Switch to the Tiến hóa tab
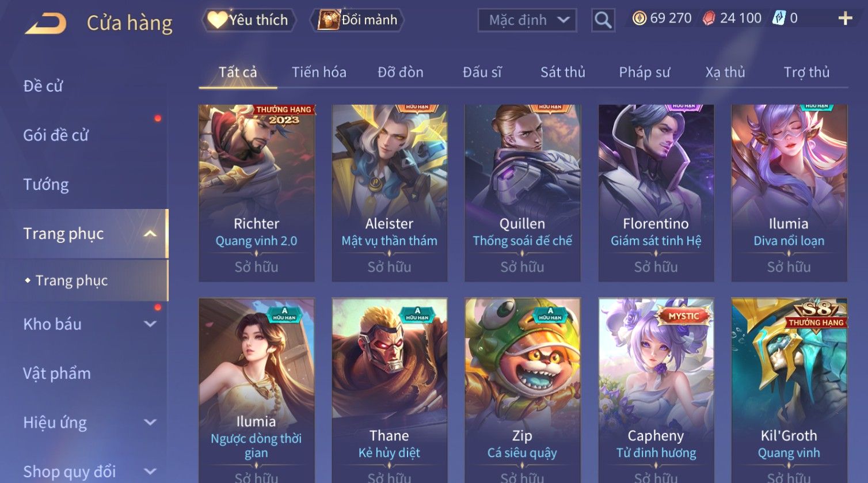 (319, 72)
